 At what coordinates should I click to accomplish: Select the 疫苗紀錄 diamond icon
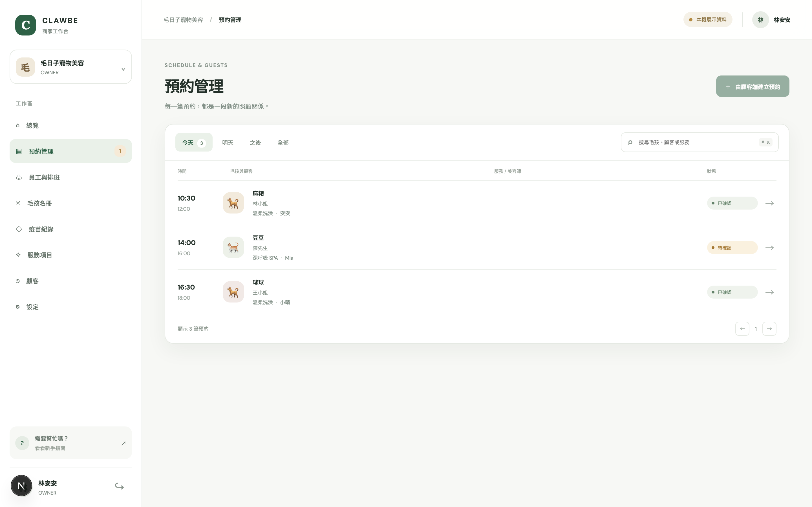[x=19, y=229]
